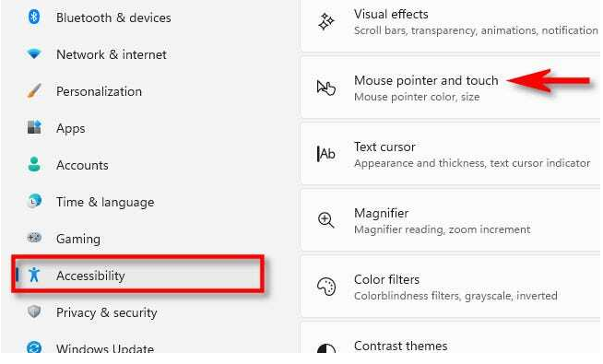The width and height of the screenshot is (603, 364).
Task: Click the Network wifi icon
Action: [34, 53]
